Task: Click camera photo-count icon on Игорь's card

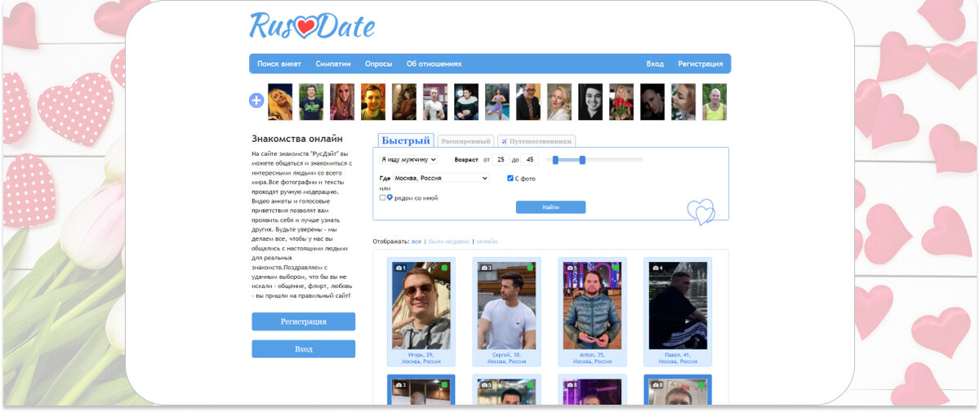Action: click(400, 268)
